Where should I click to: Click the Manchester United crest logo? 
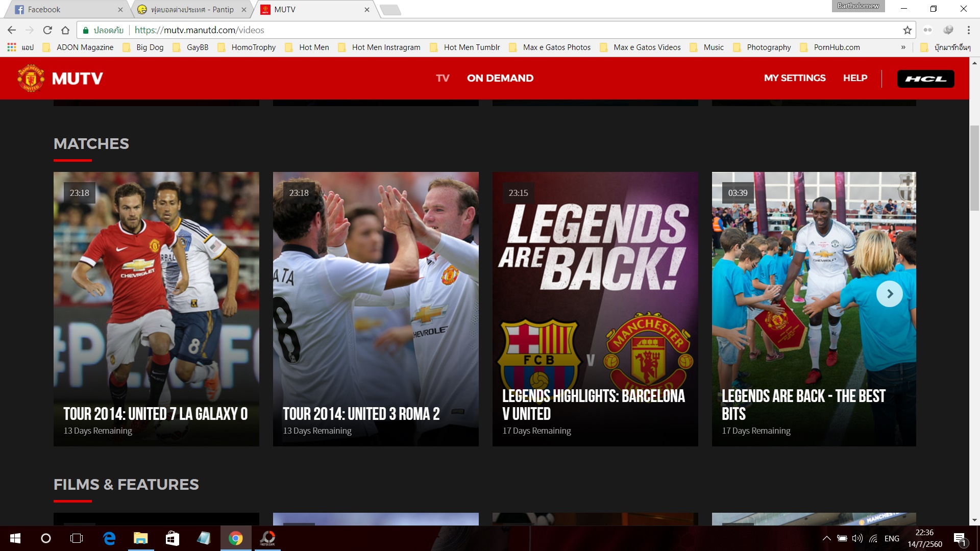[31, 78]
